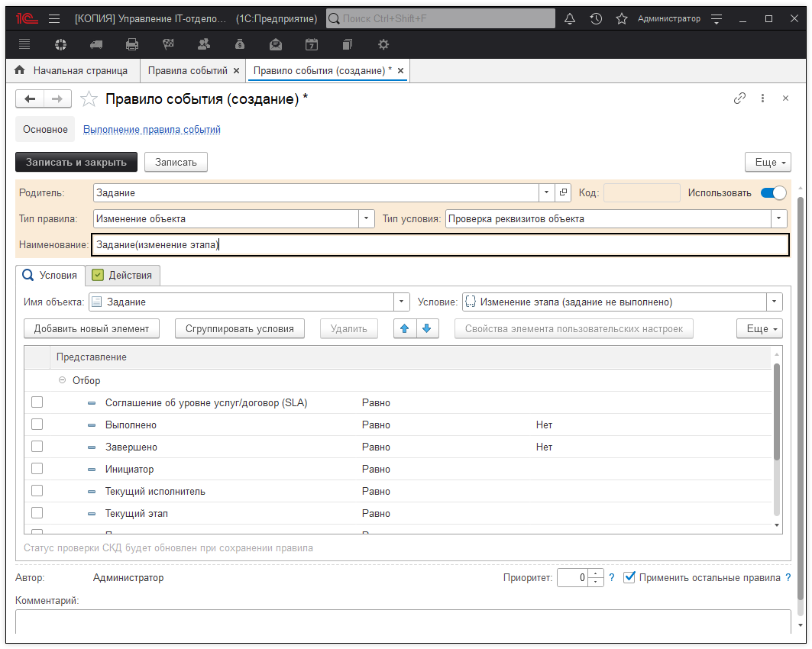Expand the Тип правила dropdown

pos(367,218)
